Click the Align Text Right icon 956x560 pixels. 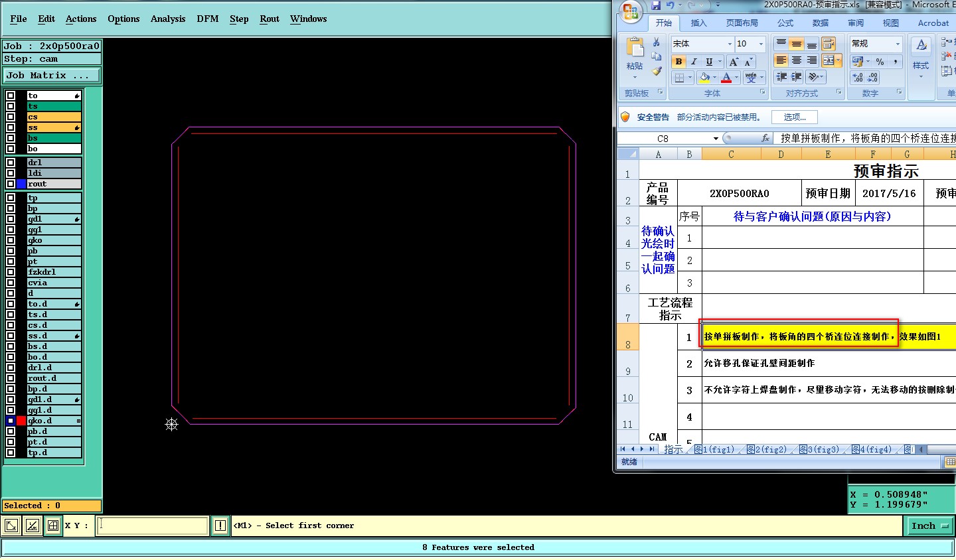point(811,60)
